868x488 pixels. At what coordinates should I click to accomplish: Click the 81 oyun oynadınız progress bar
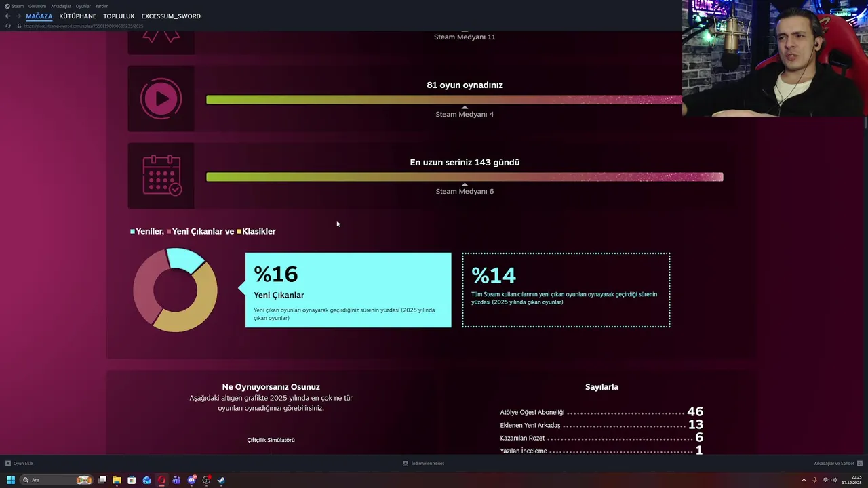444,100
